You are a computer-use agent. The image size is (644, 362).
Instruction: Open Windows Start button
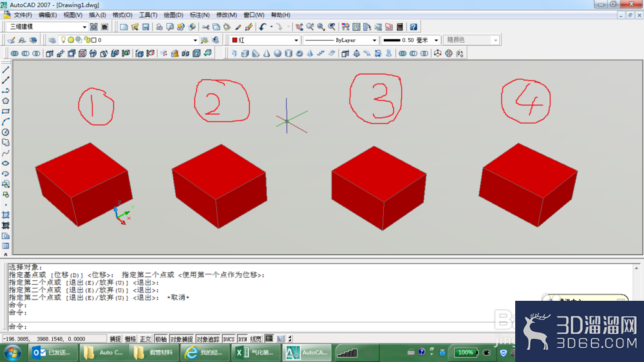(x=12, y=352)
